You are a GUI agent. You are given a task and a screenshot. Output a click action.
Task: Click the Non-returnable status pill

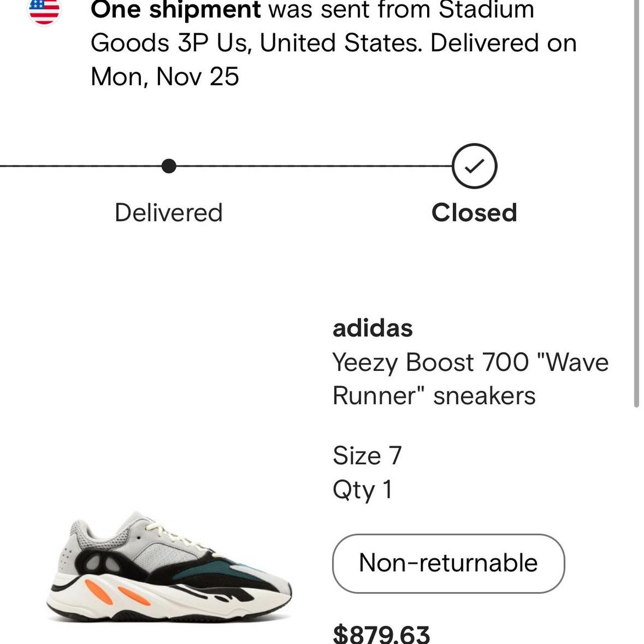448,563
